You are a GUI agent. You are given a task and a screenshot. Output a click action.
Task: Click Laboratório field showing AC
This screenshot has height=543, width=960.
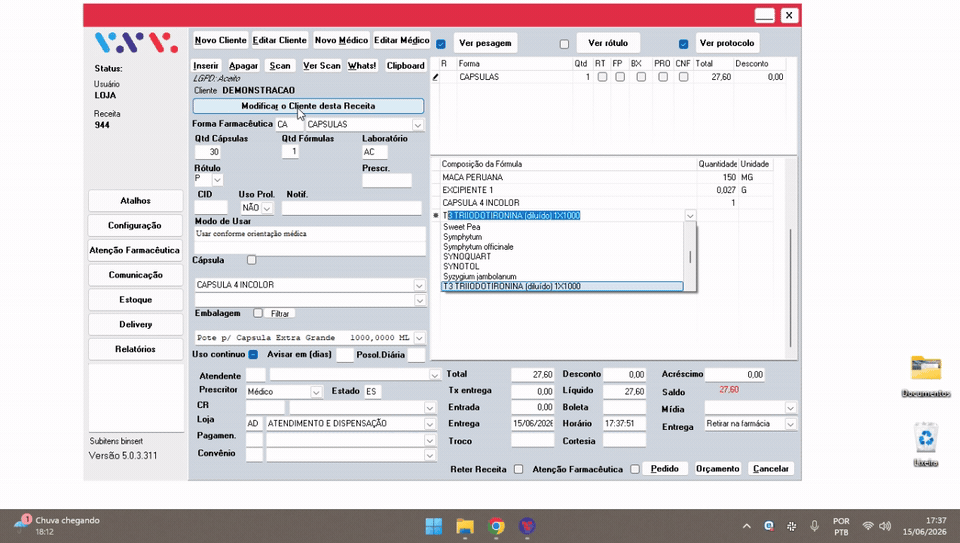375,152
